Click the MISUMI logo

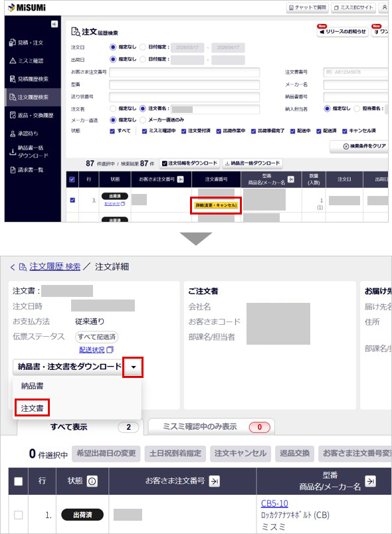(x=27, y=7)
